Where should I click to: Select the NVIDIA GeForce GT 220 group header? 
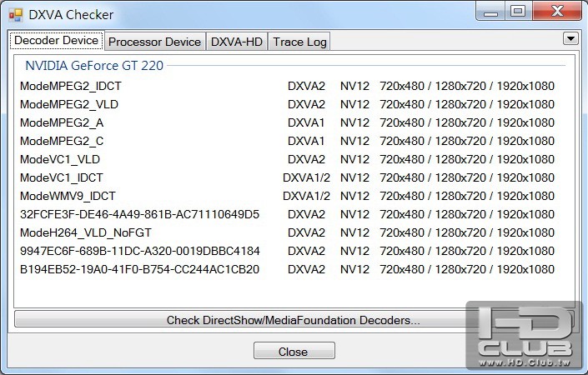pyautogui.click(x=94, y=66)
